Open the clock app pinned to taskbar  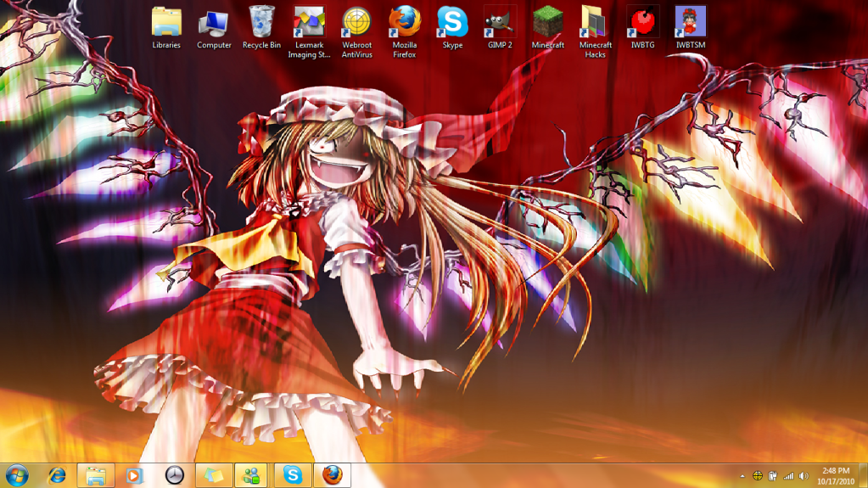point(175,475)
